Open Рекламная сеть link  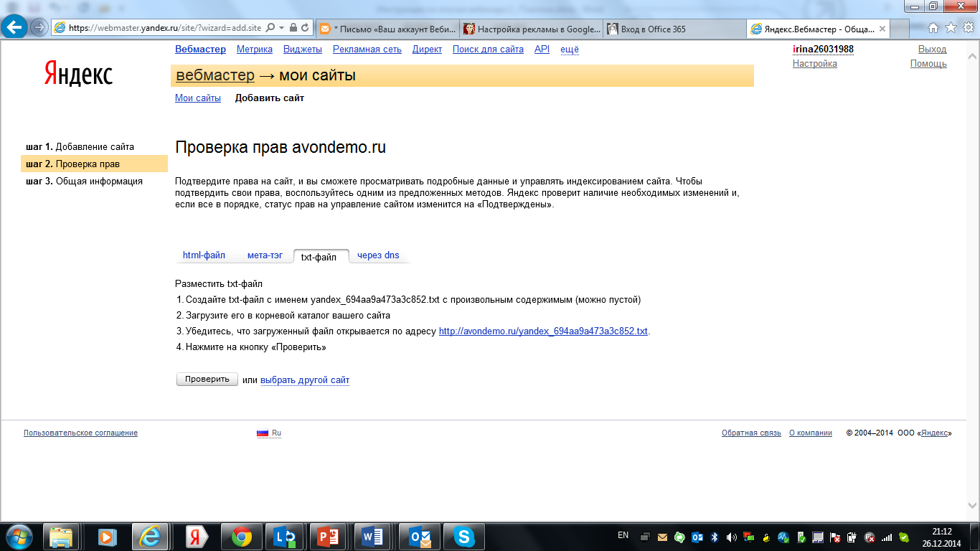pos(367,50)
